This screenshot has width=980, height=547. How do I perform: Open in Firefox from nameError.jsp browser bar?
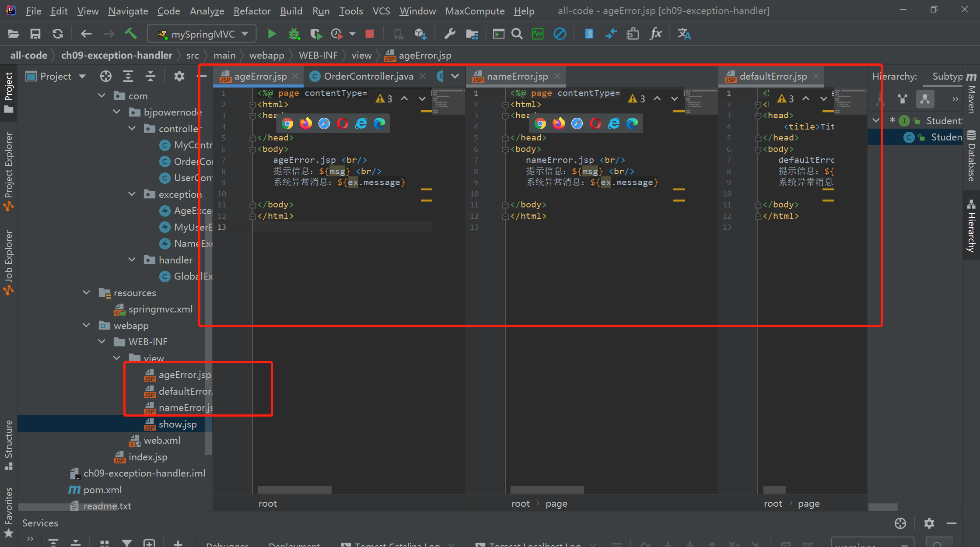point(559,123)
